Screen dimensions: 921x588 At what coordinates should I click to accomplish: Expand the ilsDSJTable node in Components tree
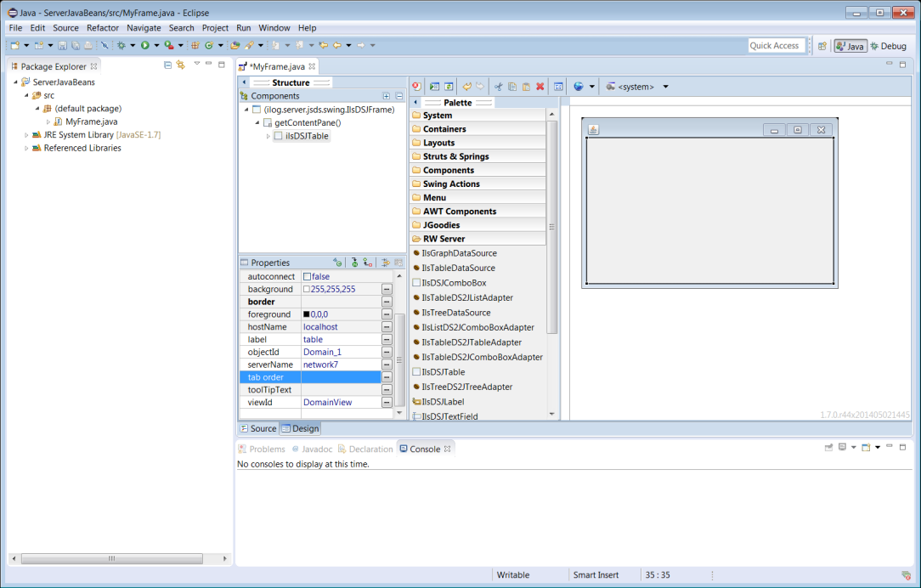point(268,136)
